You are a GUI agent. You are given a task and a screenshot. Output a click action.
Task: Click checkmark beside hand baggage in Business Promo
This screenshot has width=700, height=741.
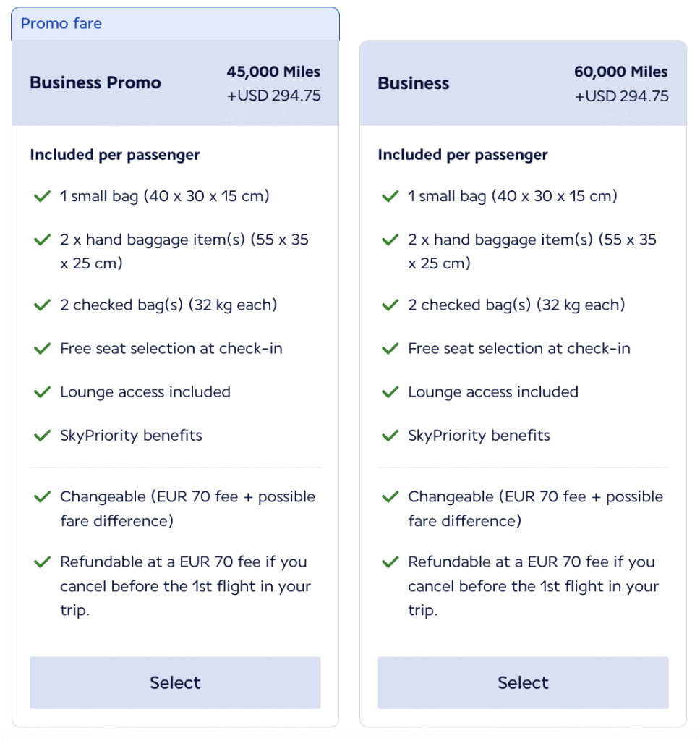point(42,240)
